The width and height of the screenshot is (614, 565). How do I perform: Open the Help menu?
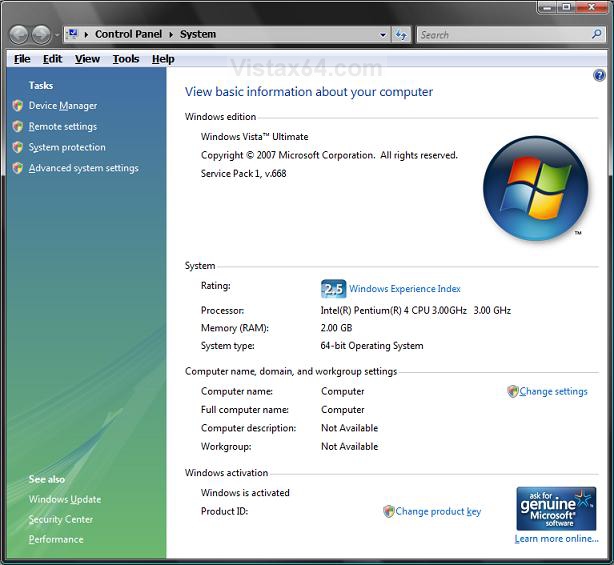tap(163, 59)
